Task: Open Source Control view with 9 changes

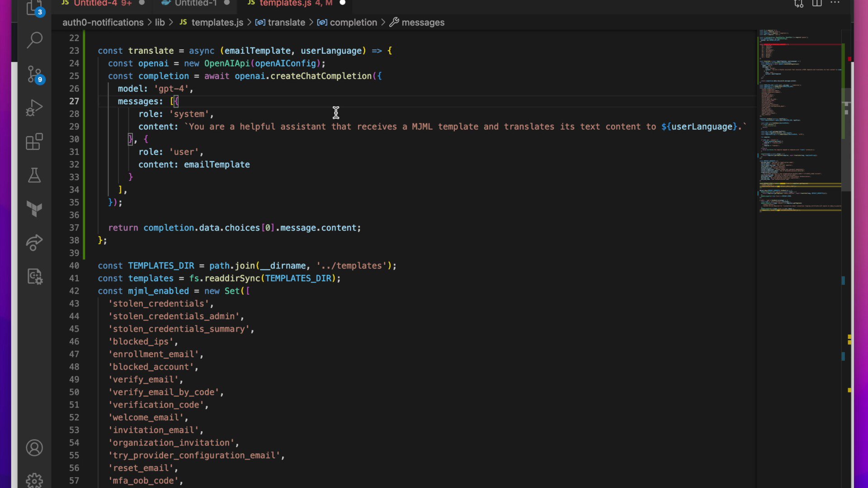Action: (x=34, y=74)
